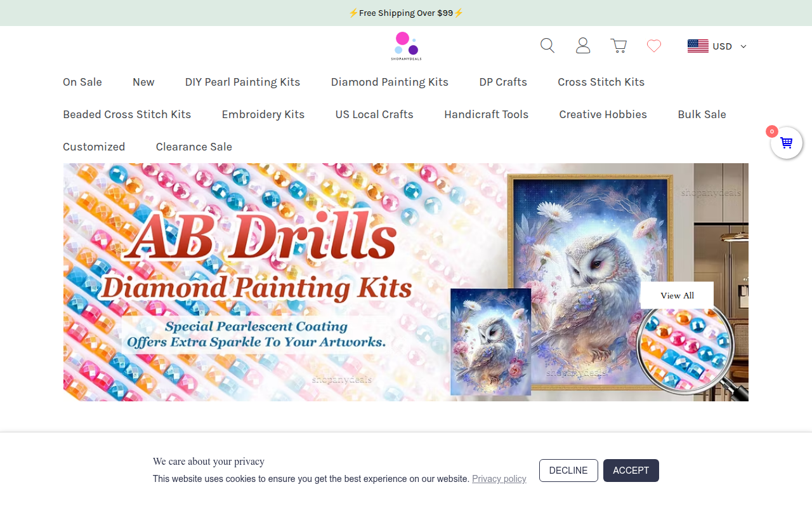Open DIY Pearl Painting Kits menu
This screenshot has width=812, height=508.
(242, 82)
